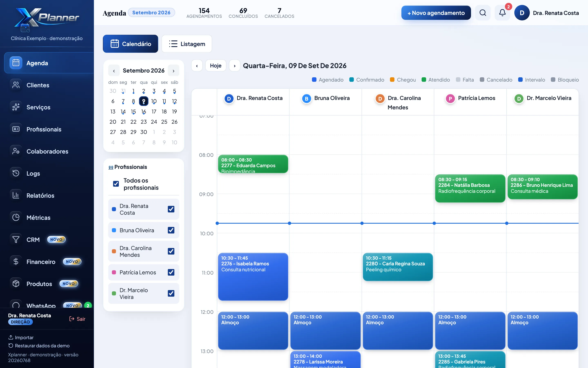Open the Colaboradores user-gear icon
This screenshot has width=588, height=368.
[x=16, y=151]
